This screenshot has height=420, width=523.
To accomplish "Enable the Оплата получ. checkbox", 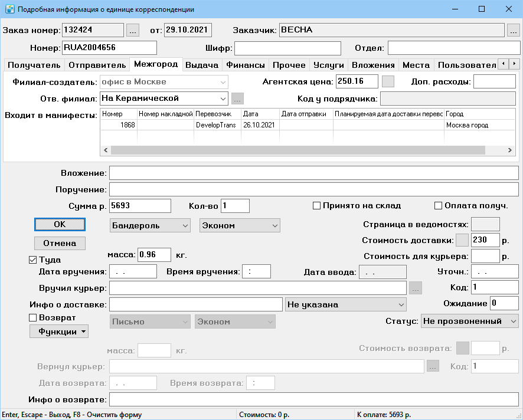I will click(438, 206).
